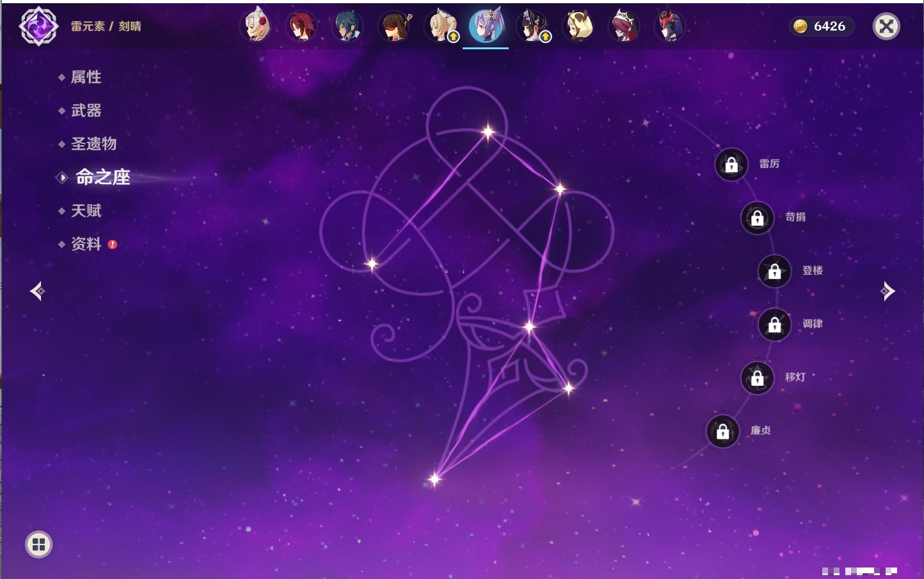Screen dimensions: 924x579
Task: Select the dark-red-haired avatar wearing a veil
Action: point(624,26)
